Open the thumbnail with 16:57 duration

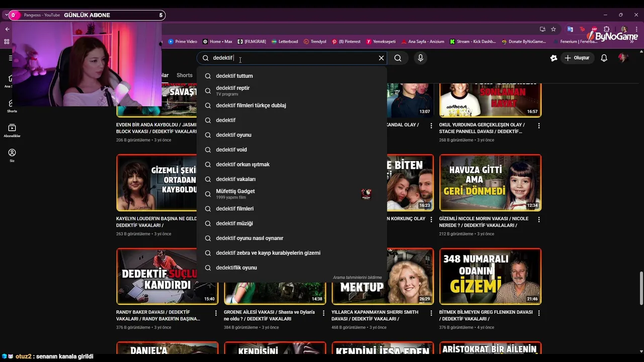coord(490,101)
